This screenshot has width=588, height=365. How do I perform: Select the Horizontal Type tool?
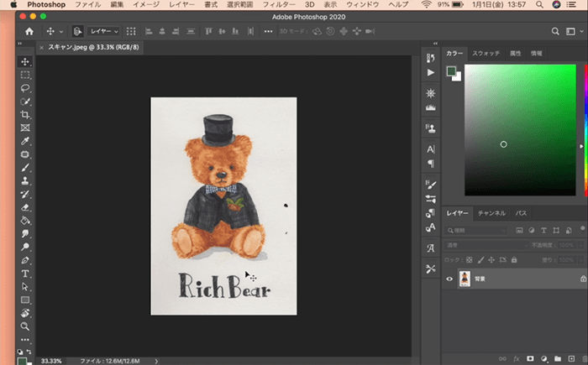click(25, 274)
